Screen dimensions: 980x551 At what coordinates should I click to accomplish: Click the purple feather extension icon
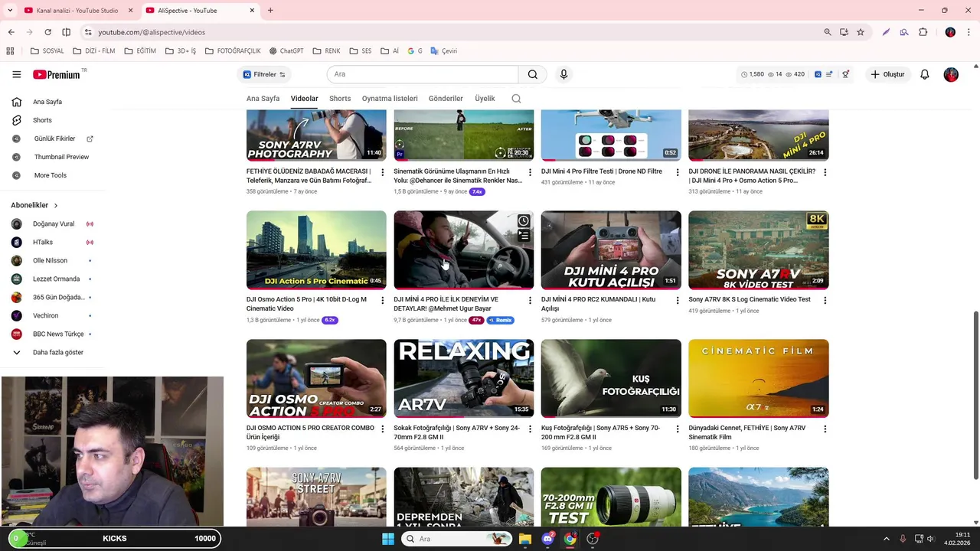(x=886, y=32)
